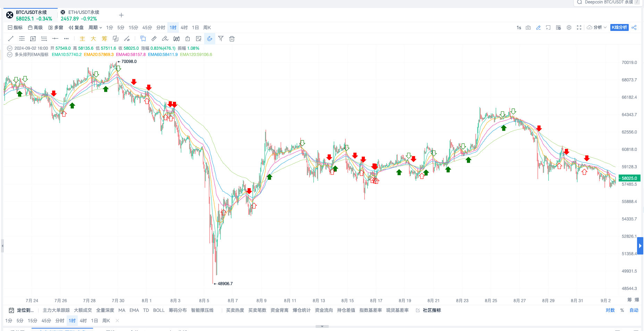Open 多窗 multi-window layout
This screenshot has width=644, height=331.
pos(56,27)
